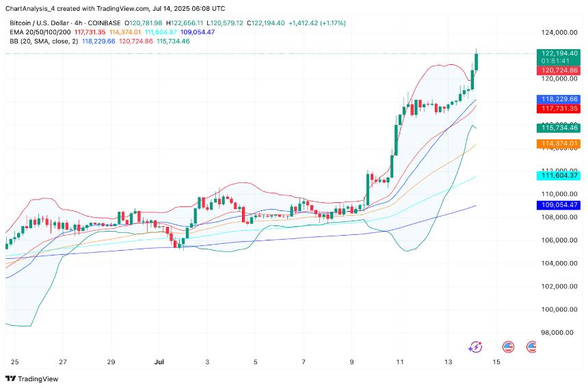Click the green 115,734.46 label on price axis

coord(559,128)
